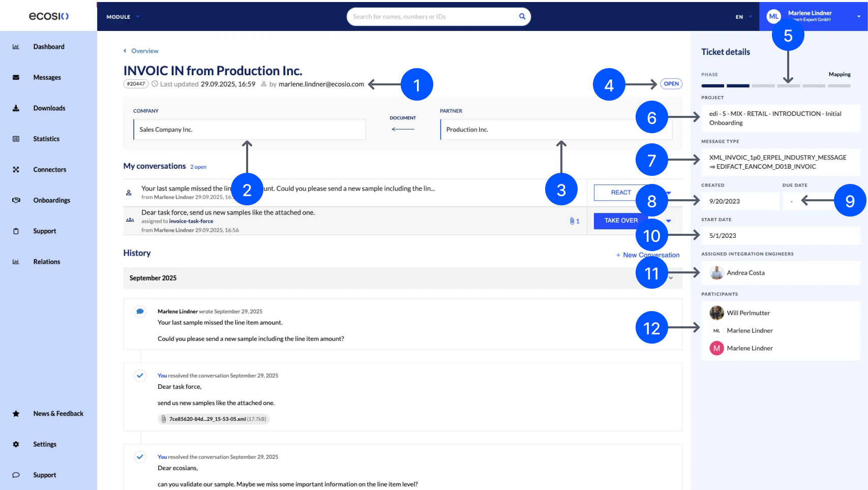Viewport: 868px width, 490px height.
Task: Click the ecosio logo
Action: [x=49, y=16]
